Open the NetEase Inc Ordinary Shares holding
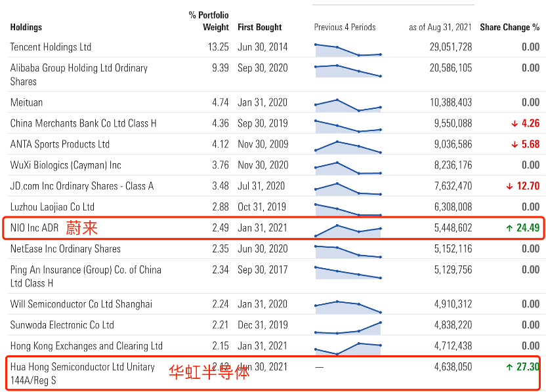This screenshot has height=392, width=546. tap(66, 248)
